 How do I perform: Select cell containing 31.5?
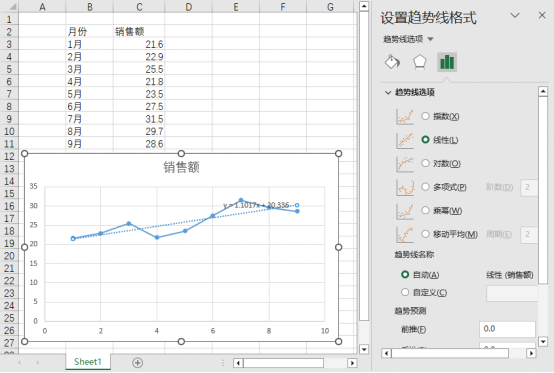(139, 119)
